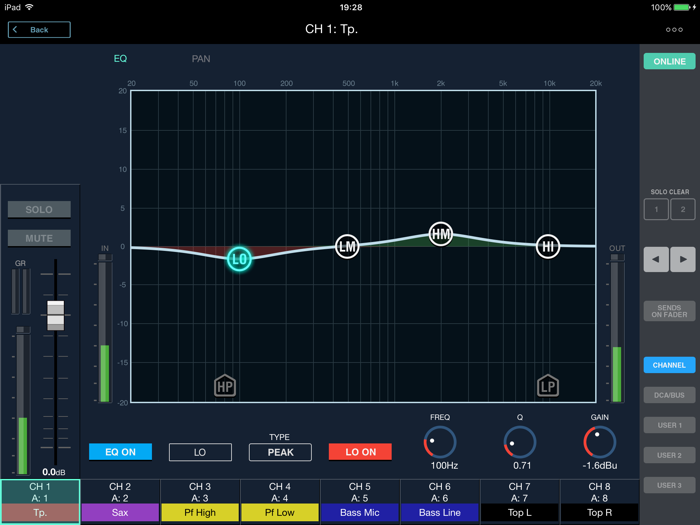This screenshot has height=525, width=700.
Task: Click the IN level meter
Action: [x=104, y=329]
